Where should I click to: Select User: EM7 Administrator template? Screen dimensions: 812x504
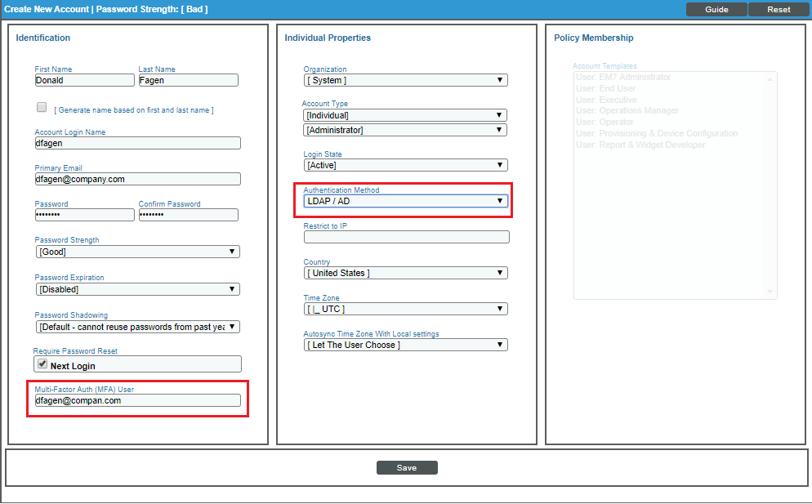point(623,78)
